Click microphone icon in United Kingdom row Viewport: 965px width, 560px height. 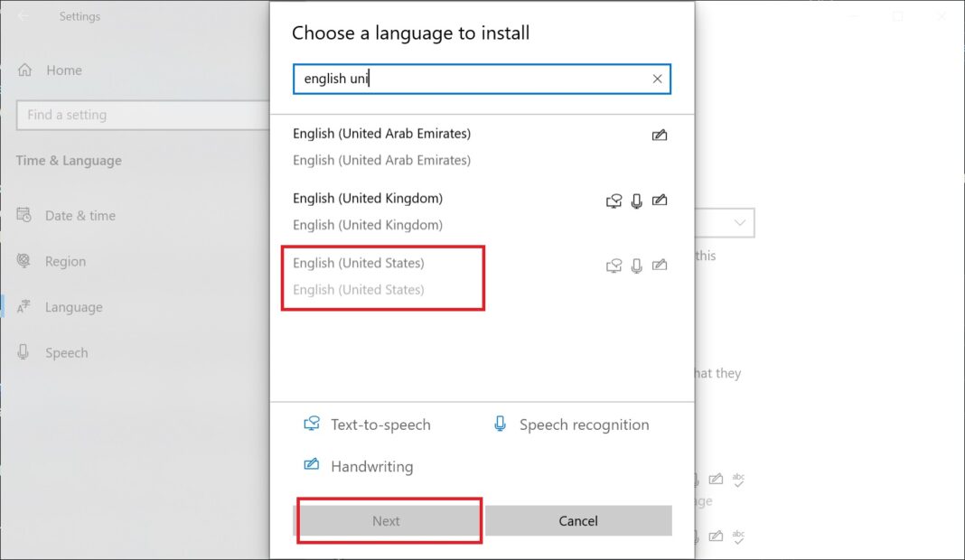pos(637,201)
